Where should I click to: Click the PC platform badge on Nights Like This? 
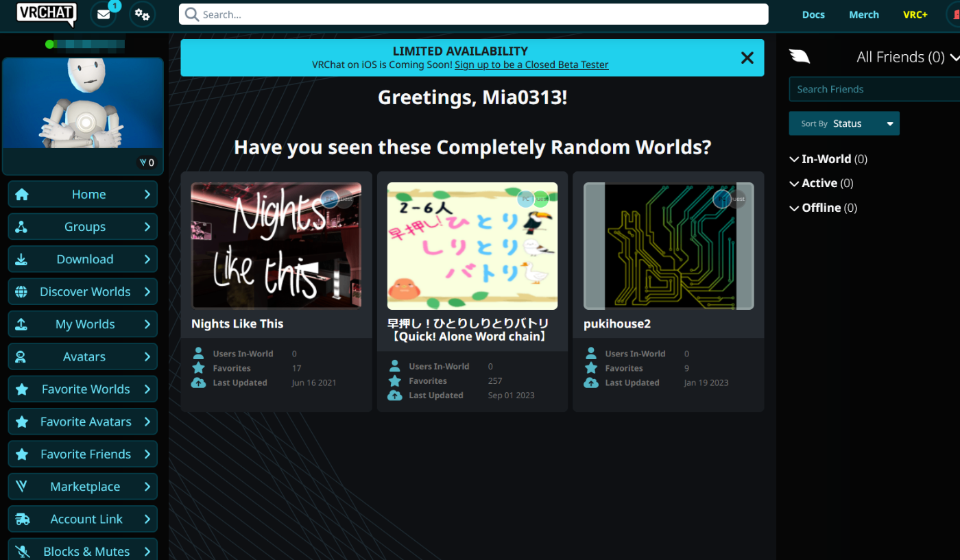(x=329, y=199)
